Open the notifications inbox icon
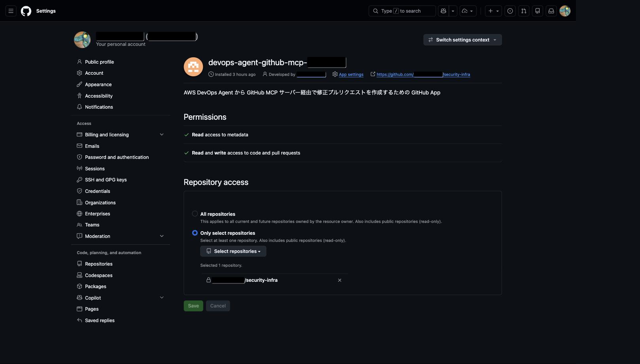 click(551, 11)
